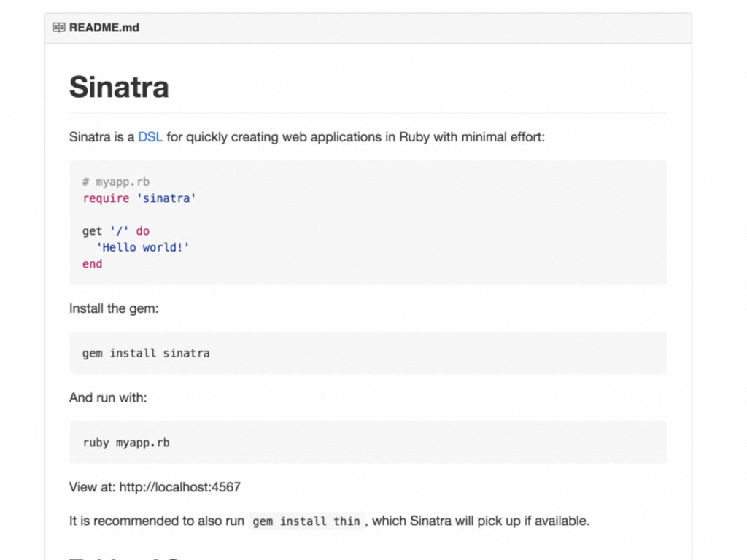The image size is (747, 560).
Task: Click the 'Install the gem:' text
Action: pos(114,308)
